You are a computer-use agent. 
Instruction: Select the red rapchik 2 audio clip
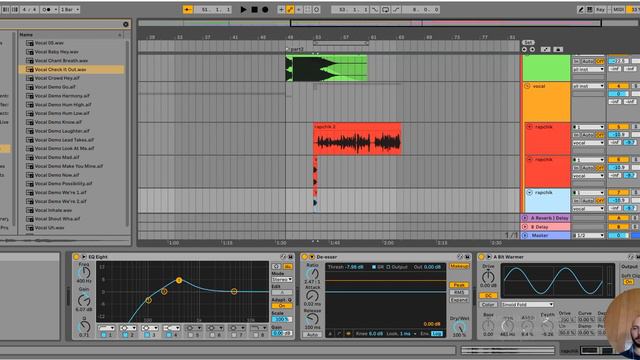(357, 139)
